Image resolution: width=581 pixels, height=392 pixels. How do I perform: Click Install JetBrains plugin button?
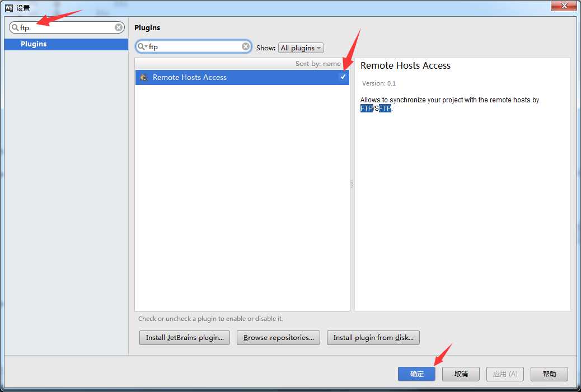185,338
